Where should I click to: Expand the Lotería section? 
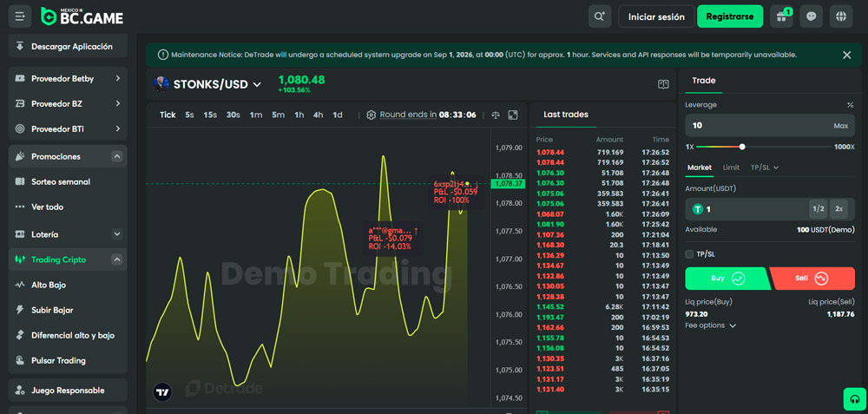pos(117,234)
